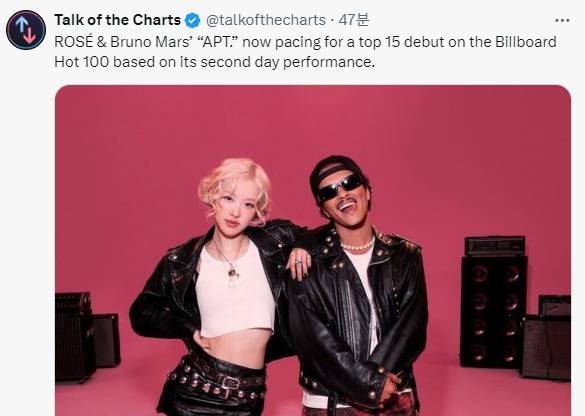Visit the @talkofthecharts handle link
The width and height of the screenshot is (585, 416).
(x=266, y=20)
